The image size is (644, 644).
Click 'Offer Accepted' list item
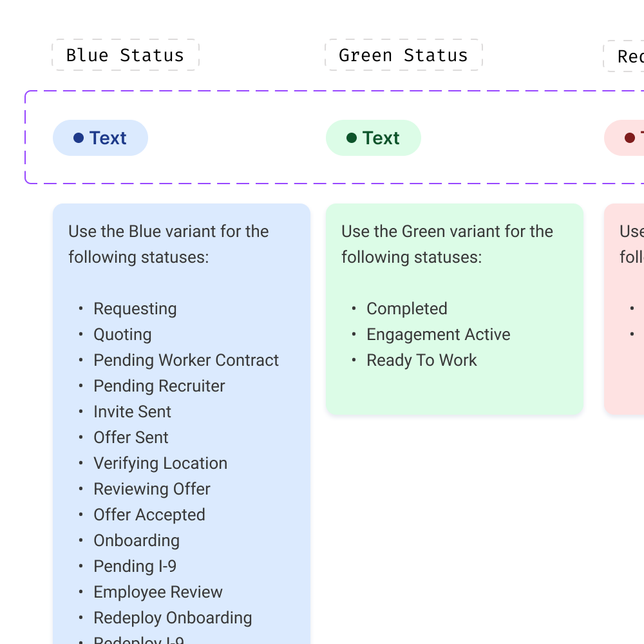click(149, 515)
